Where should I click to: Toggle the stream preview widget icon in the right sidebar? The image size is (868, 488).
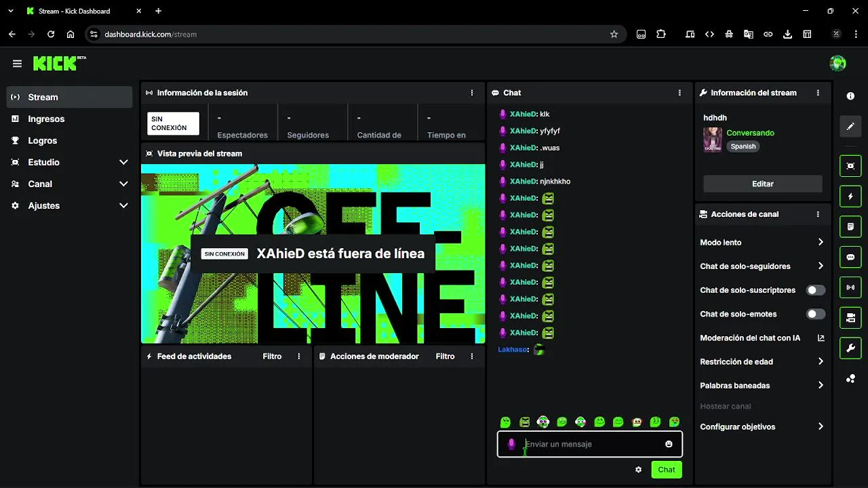850,166
